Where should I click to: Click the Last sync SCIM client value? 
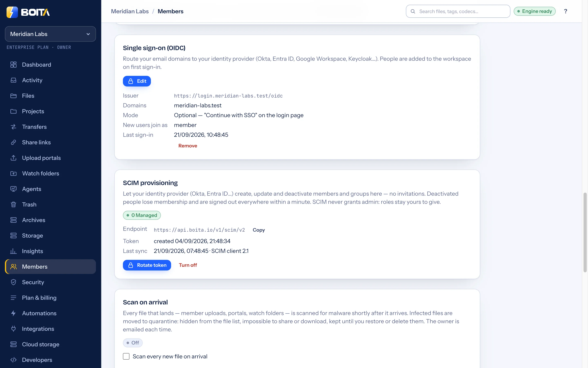point(201,251)
